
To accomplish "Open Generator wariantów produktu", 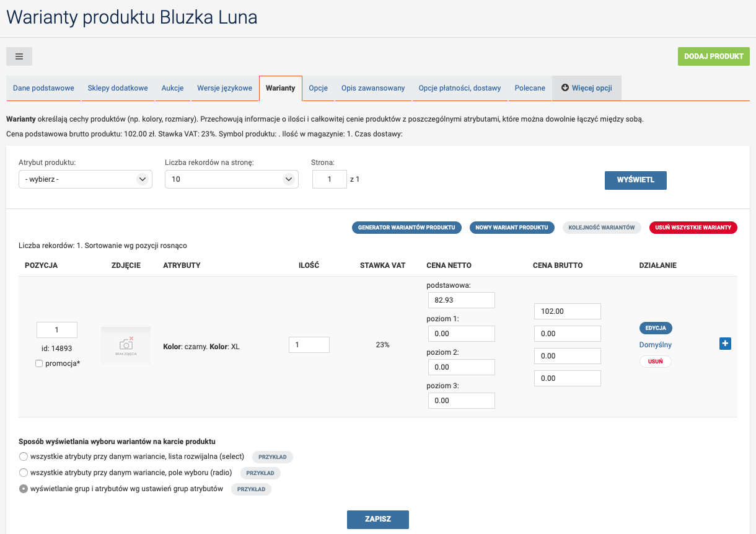I will coord(407,228).
